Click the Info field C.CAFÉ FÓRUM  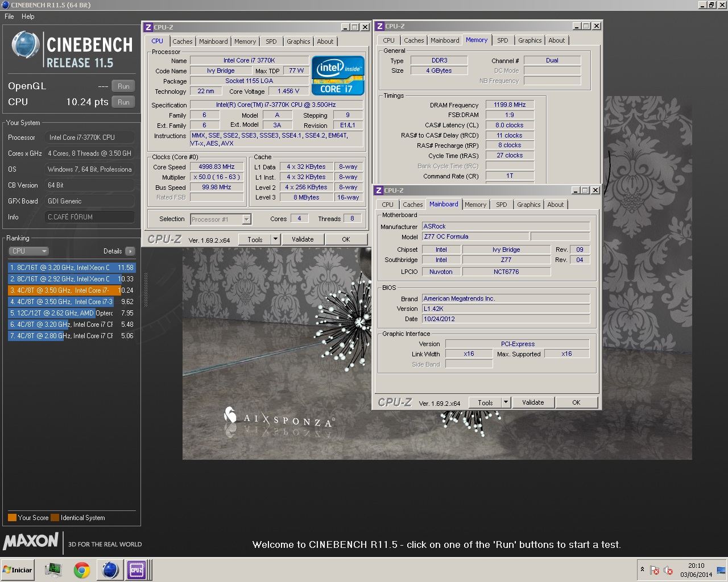tap(90, 217)
